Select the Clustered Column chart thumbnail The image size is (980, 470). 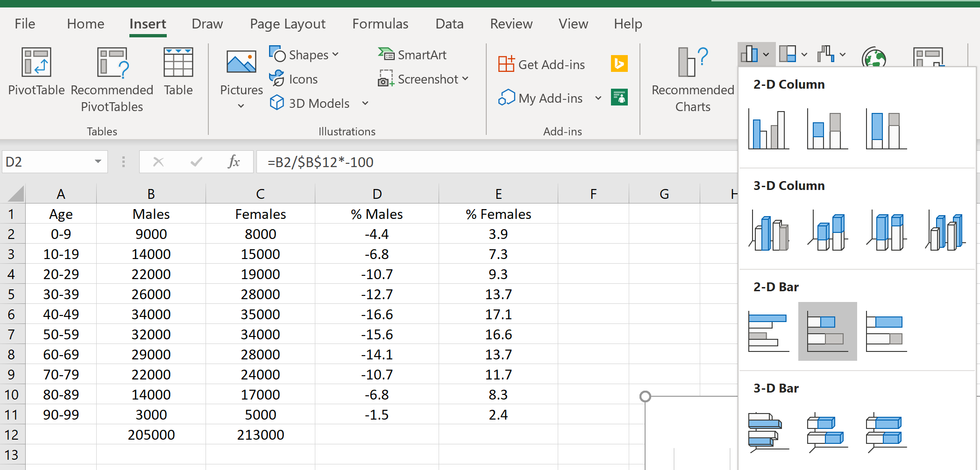(768, 128)
